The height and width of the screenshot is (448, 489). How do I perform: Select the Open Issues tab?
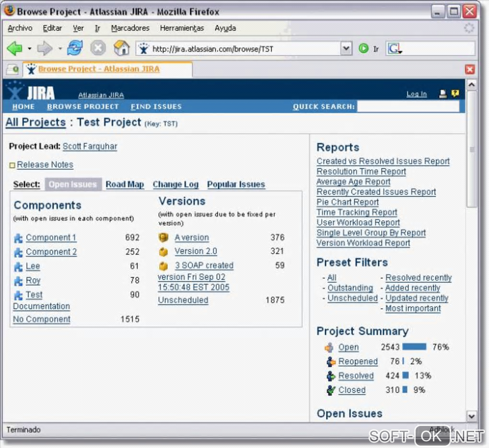pyautogui.click(x=73, y=184)
